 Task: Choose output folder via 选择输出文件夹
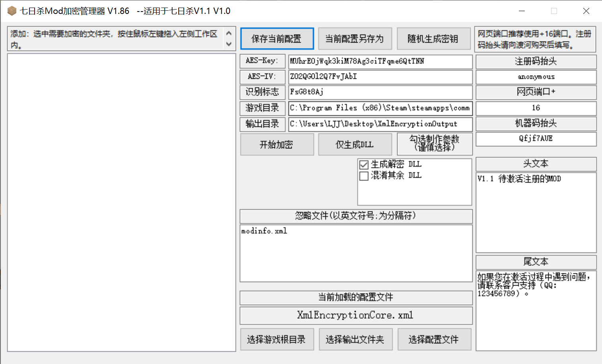point(356,339)
